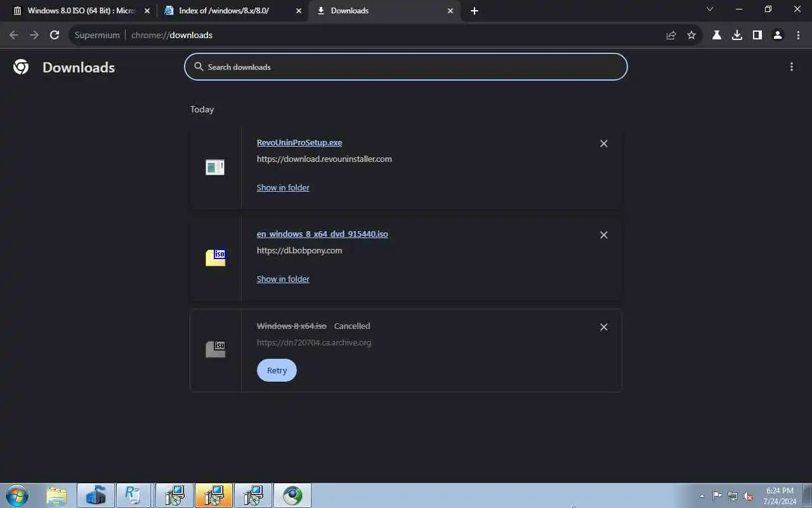Viewport: 812px width, 508px height.
Task: Click the Cancelled status label
Action: [x=352, y=326]
